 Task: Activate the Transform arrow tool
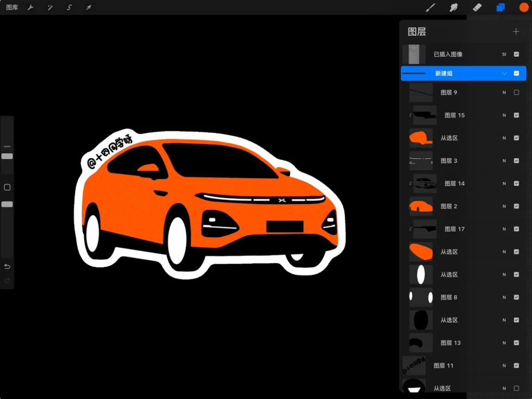(x=88, y=7)
